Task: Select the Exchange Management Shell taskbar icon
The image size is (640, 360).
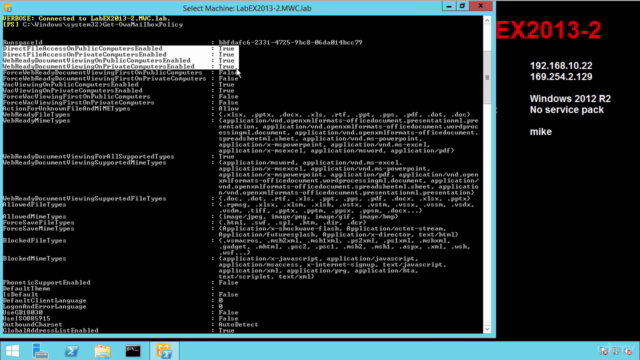Action: (x=164, y=351)
